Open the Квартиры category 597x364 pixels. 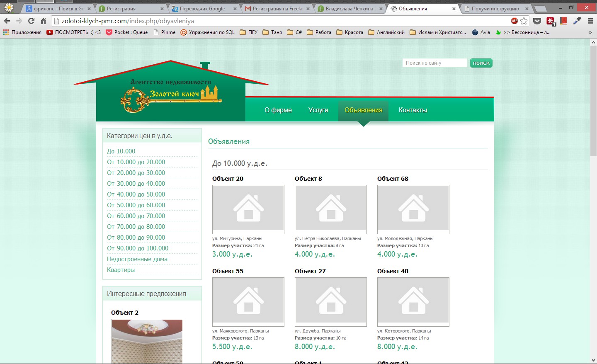[x=121, y=270]
